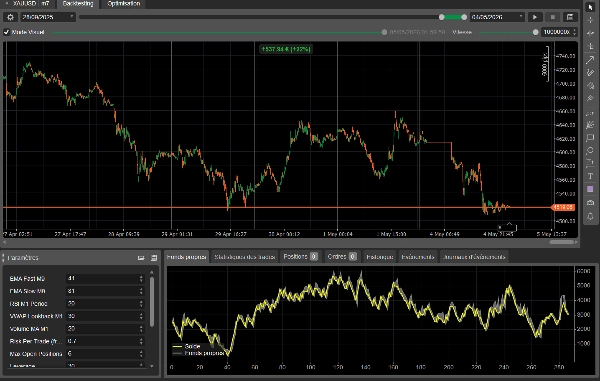Click the orange current price label
The image size is (600, 381).
click(562, 207)
